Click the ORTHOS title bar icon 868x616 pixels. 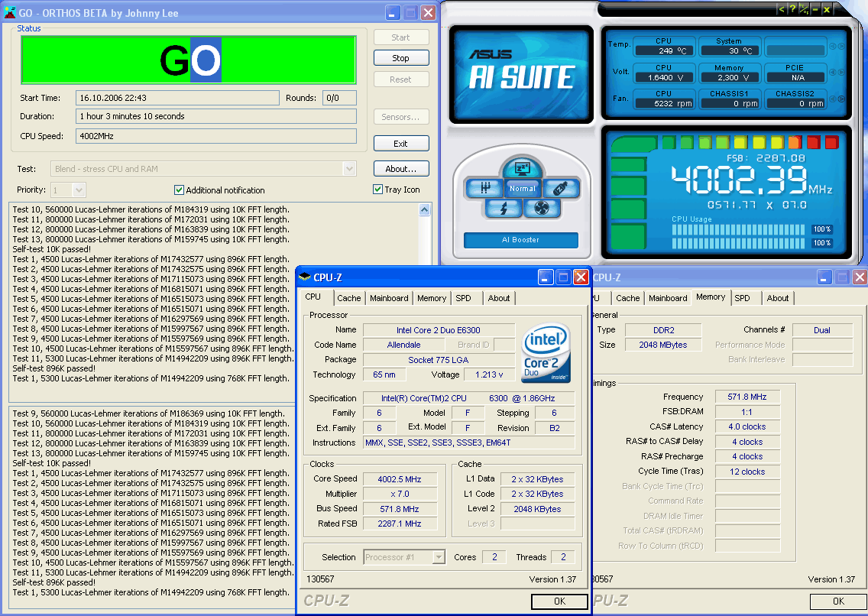(9, 12)
